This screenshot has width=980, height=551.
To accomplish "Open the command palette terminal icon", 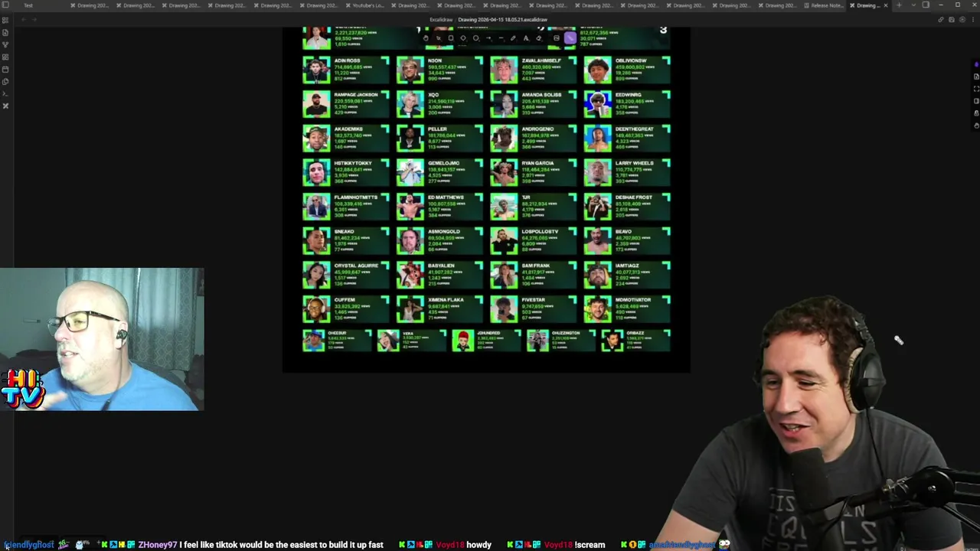I will [5, 94].
